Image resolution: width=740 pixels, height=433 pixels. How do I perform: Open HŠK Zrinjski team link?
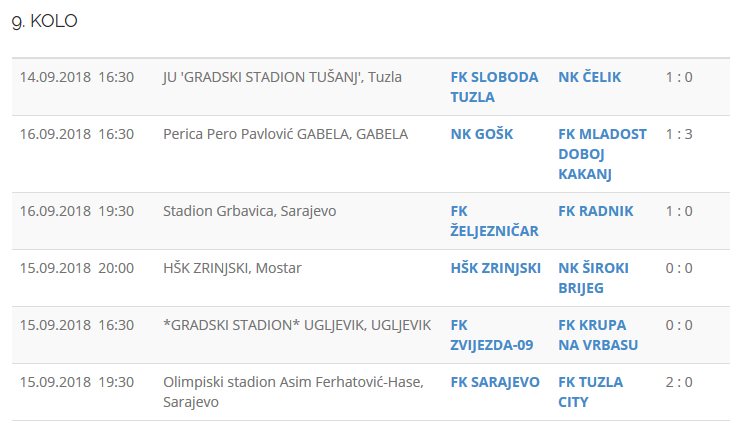click(x=495, y=268)
